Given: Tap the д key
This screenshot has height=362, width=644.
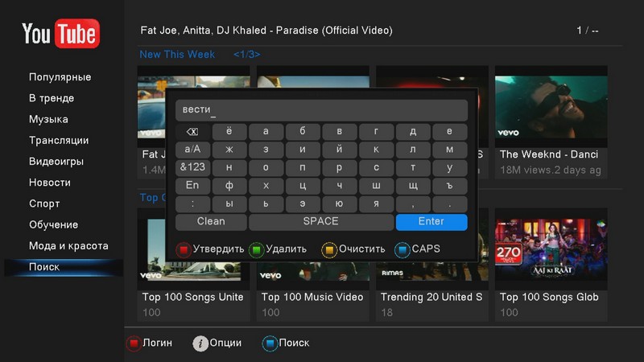Looking at the screenshot, I should point(413,132).
